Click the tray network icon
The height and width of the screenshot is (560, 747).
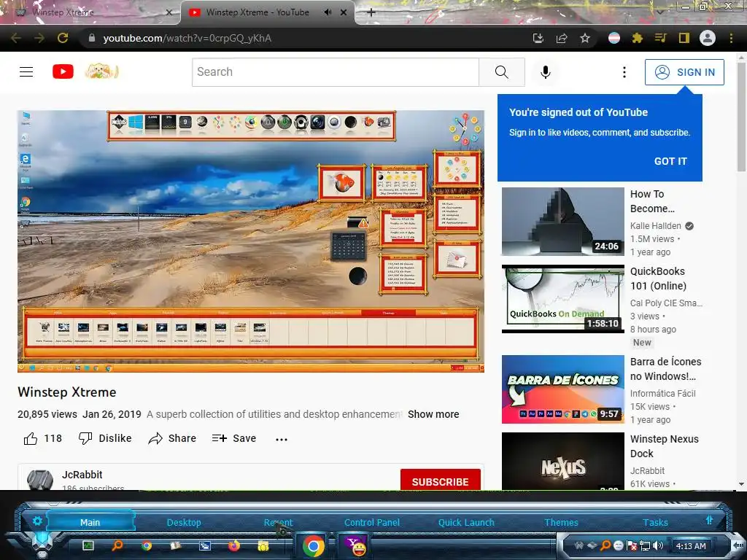645,545
